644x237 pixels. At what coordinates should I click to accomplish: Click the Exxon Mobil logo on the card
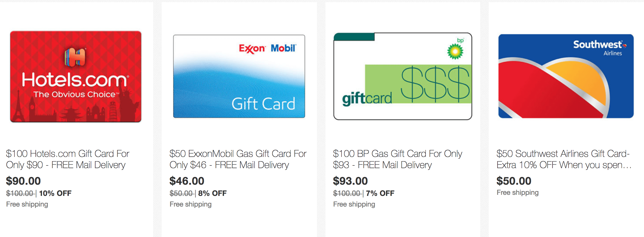267,49
